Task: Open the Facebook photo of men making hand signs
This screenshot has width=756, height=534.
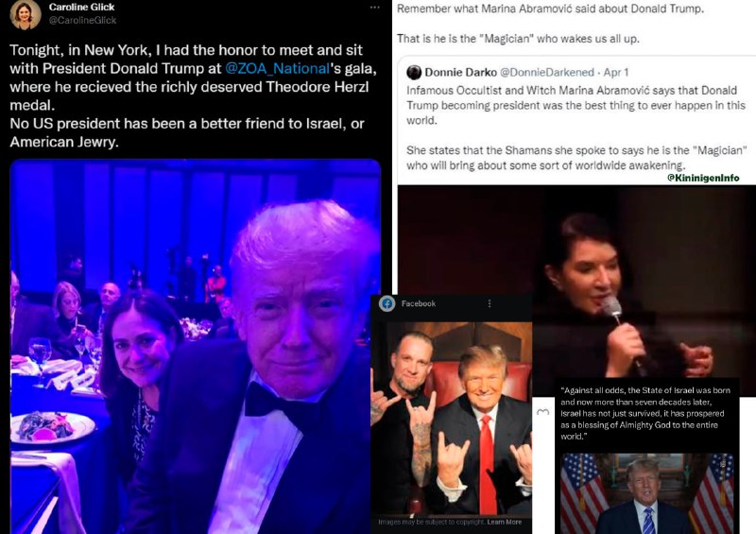Action: (x=452, y=419)
